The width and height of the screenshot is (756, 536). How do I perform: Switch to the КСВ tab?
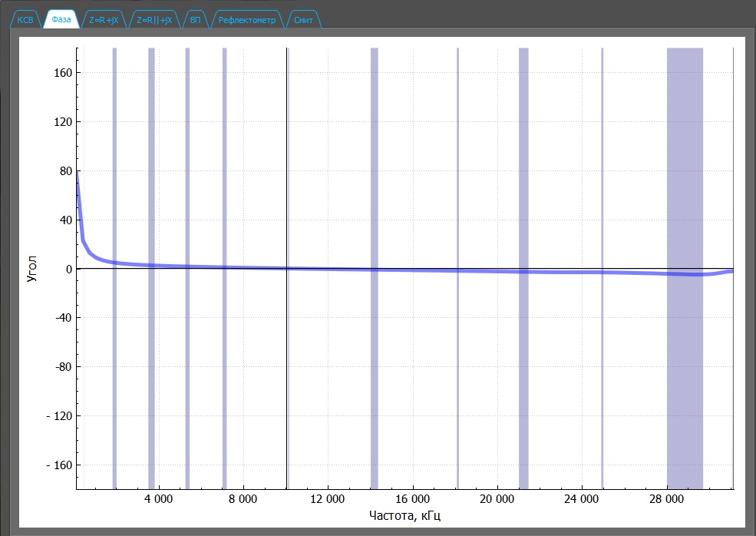(25, 21)
